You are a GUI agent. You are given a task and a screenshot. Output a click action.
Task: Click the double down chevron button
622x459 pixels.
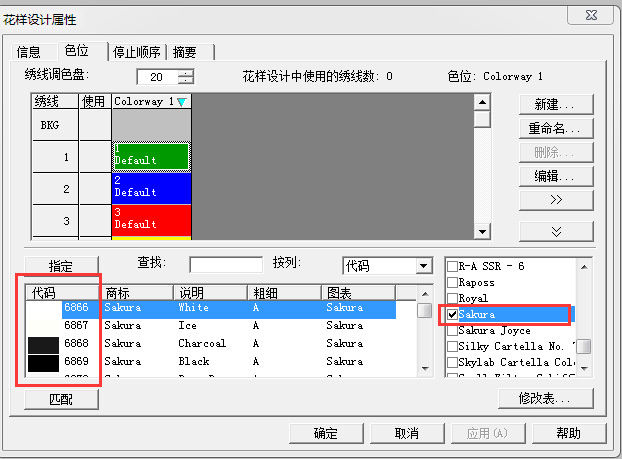tap(556, 231)
